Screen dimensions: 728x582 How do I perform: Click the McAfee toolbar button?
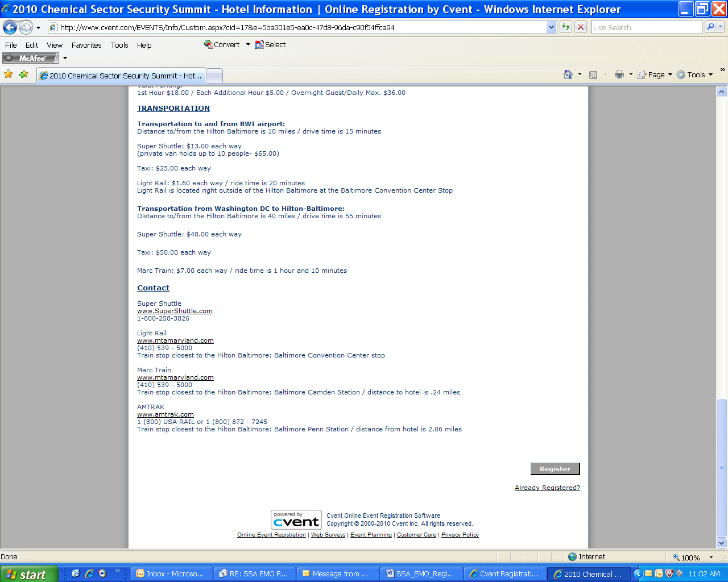coord(31,58)
